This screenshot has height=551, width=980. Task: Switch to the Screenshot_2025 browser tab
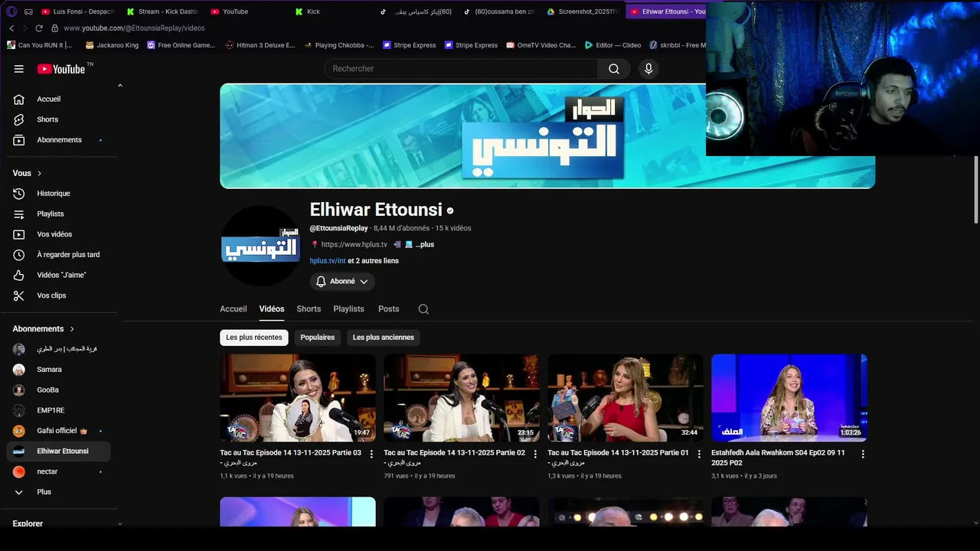click(x=583, y=11)
